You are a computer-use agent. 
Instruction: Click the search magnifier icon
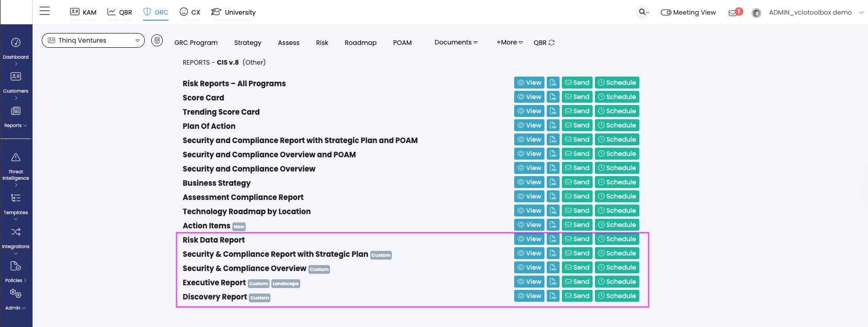pos(643,12)
